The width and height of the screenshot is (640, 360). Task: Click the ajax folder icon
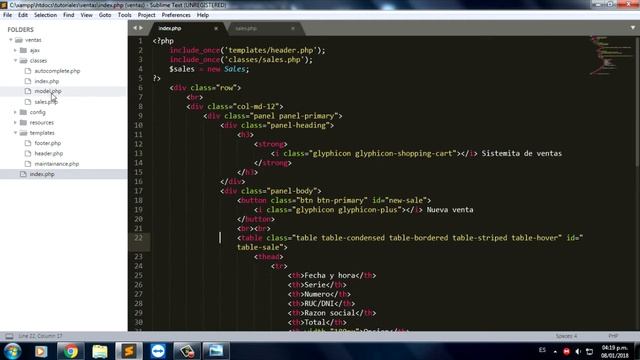[23, 50]
